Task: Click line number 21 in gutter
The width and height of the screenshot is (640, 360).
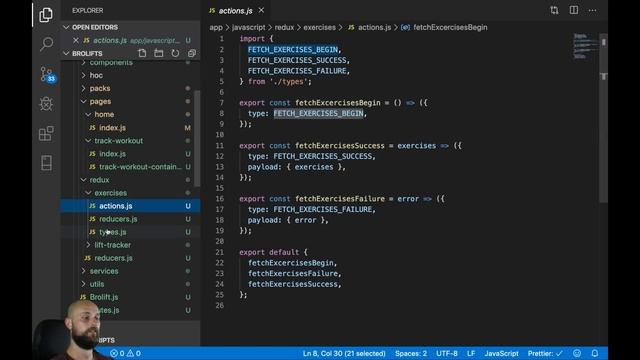Action: tap(220, 252)
